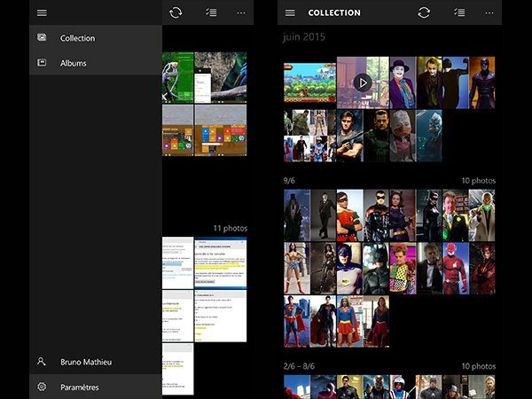Open the Robin costume photo thumbnail
Image resolution: width=532 pixels, height=399 pixels.
350,215
